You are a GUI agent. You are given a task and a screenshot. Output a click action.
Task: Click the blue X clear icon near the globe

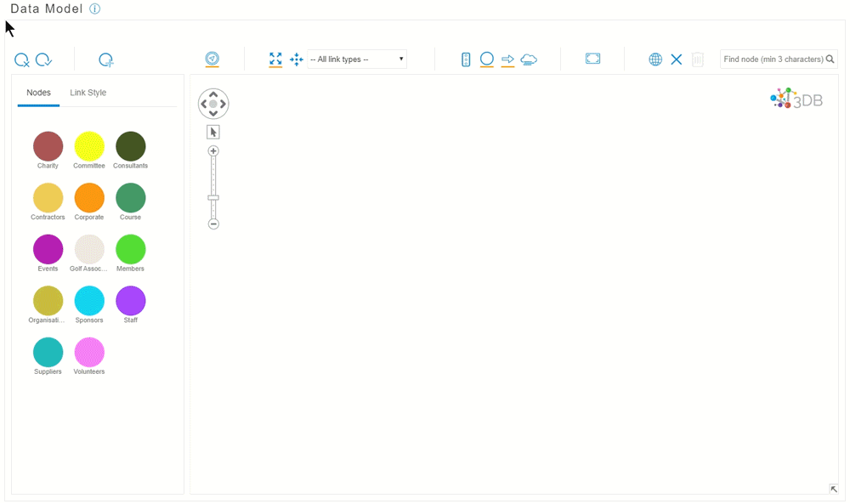click(x=677, y=59)
